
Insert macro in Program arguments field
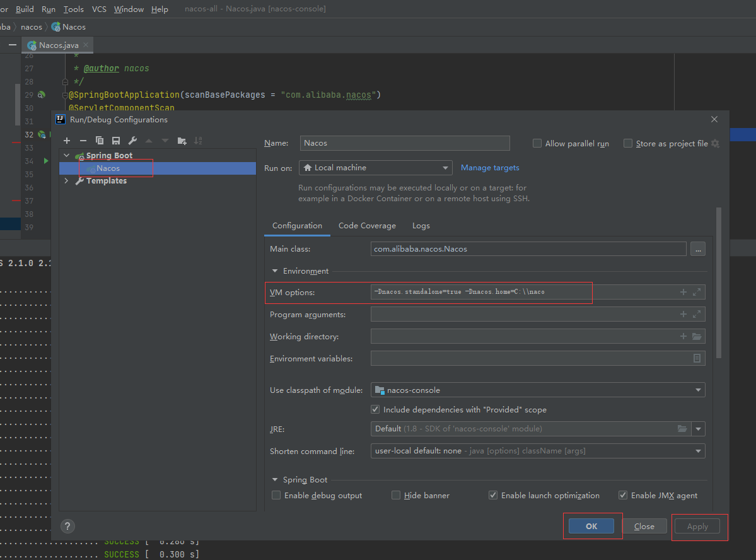coord(683,314)
